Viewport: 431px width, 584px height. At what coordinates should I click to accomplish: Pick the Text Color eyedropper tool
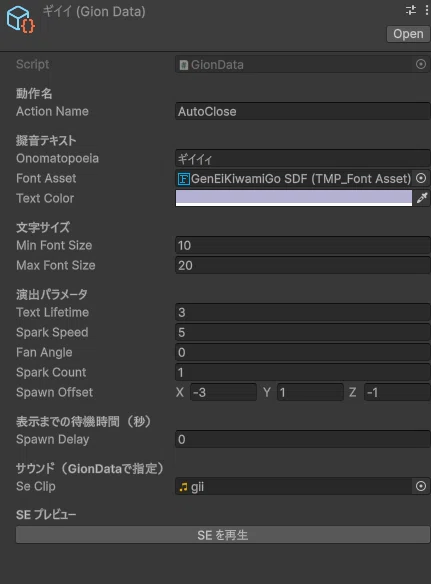point(422,198)
